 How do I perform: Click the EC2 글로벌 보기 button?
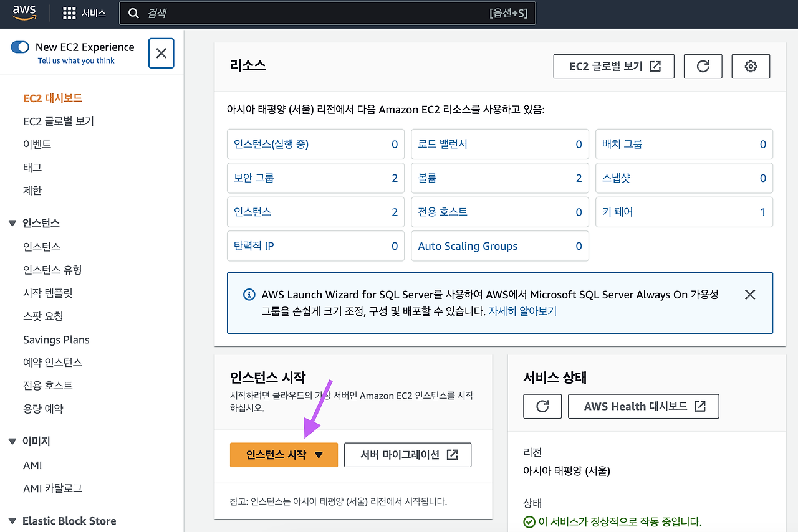[x=614, y=66]
